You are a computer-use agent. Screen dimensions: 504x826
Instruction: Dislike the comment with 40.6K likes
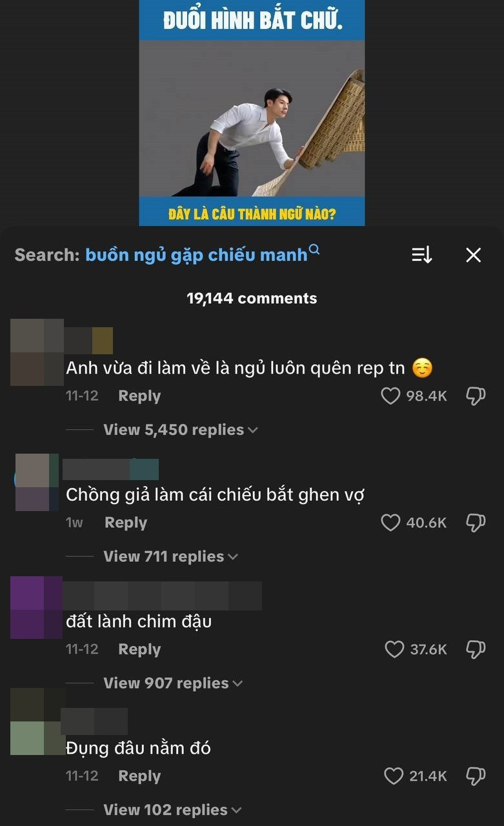[x=476, y=522]
